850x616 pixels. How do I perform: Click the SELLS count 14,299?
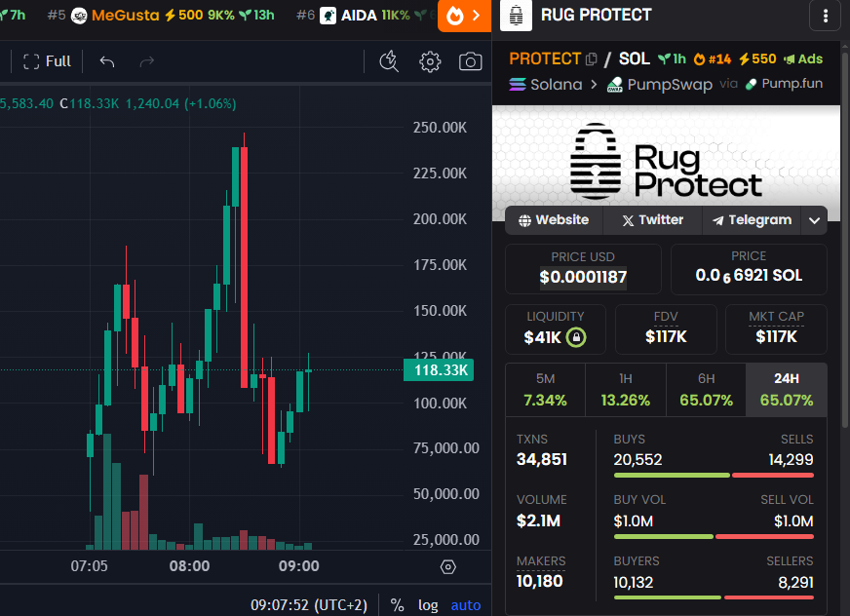pos(791,460)
